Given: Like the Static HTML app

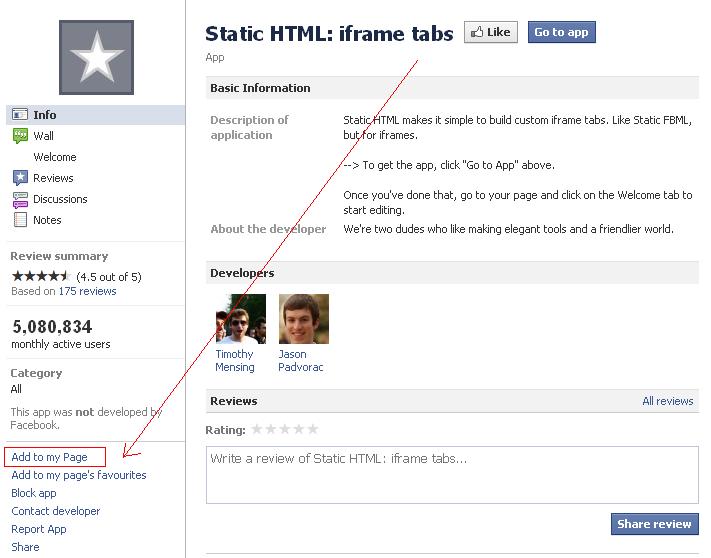Looking at the screenshot, I should coord(491,32).
